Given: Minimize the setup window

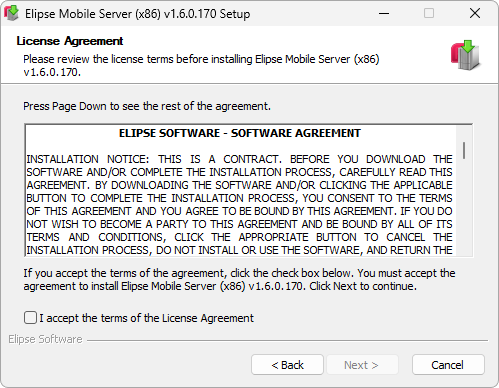Looking at the screenshot, I should [384, 13].
